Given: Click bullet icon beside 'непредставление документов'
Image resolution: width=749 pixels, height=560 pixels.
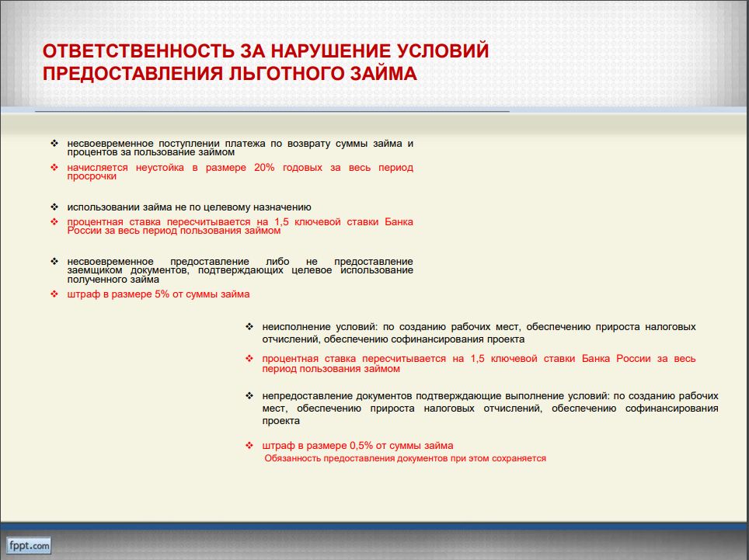Looking at the screenshot, I should [x=249, y=395].
